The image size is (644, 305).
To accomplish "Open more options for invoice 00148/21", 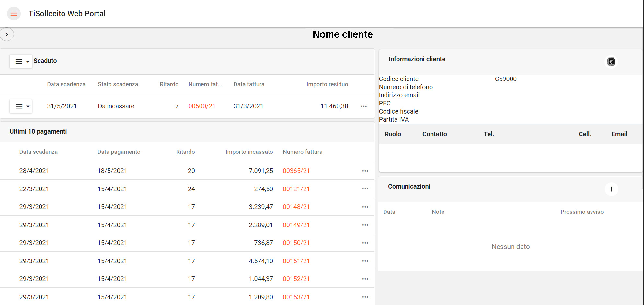I will coord(365,207).
